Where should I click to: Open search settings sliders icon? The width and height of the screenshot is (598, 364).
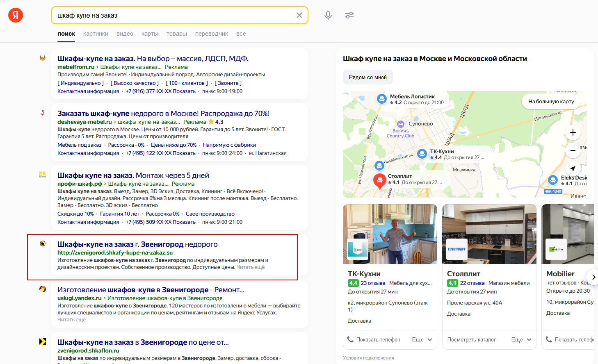pos(349,15)
